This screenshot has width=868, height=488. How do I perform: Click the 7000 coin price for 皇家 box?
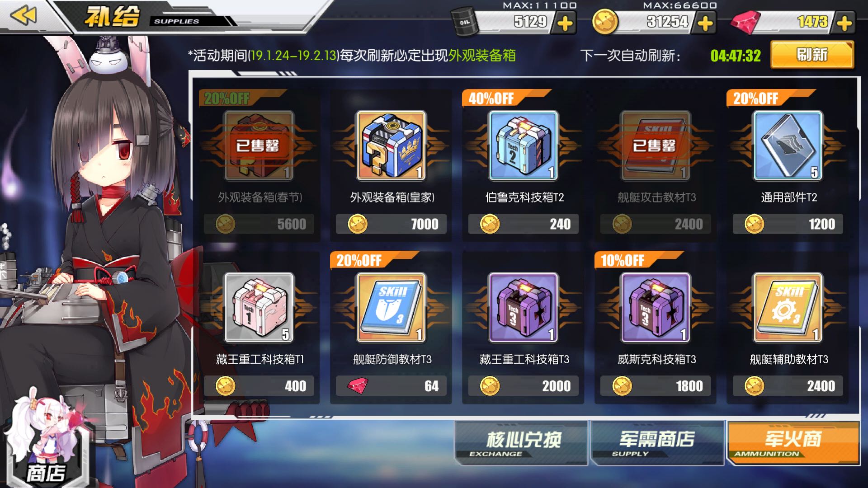click(391, 224)
